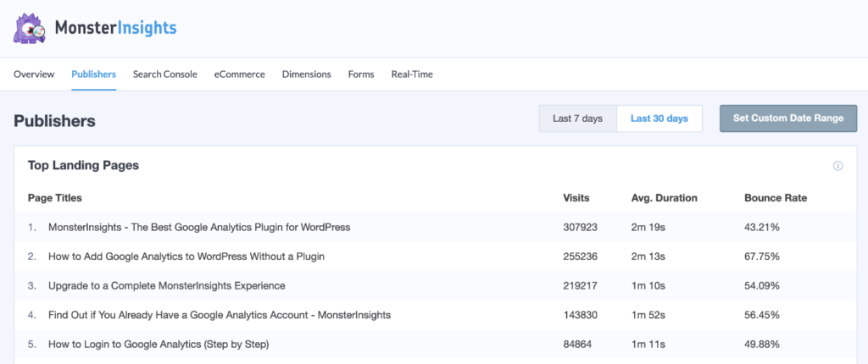
Task: Open the Dimensions tab
Action: pos(306,74)
